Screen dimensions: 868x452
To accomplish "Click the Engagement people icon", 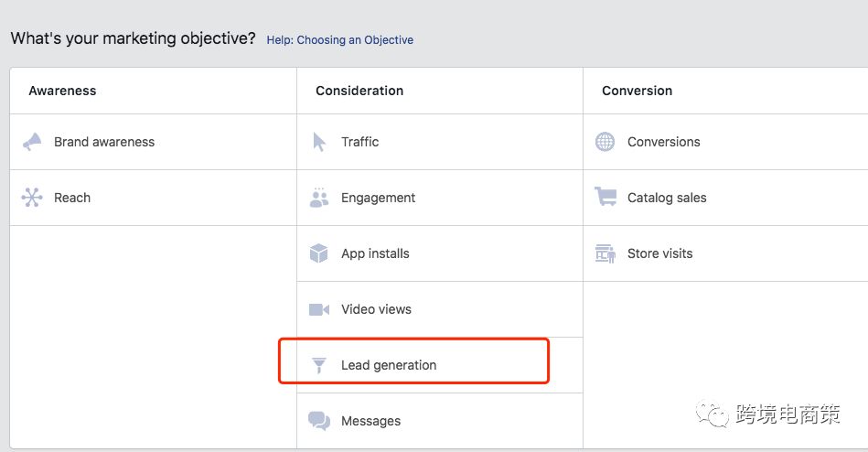I will [x=319, y=198].
